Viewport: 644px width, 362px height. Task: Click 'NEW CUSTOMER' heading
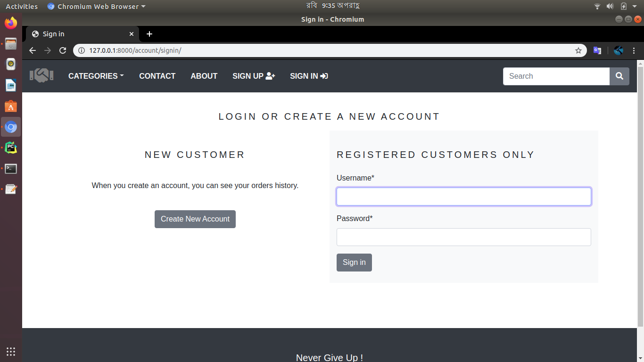[195, 155]
